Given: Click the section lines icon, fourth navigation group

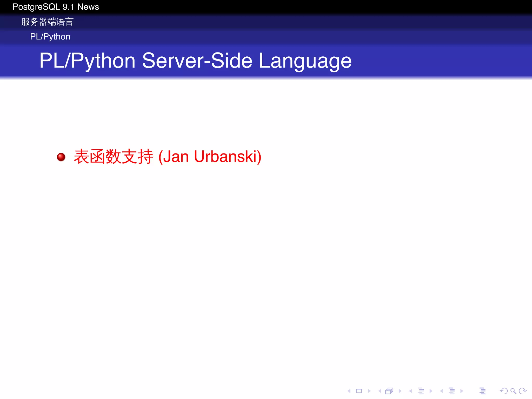Looking at the screenshot, I should point(452,391).
